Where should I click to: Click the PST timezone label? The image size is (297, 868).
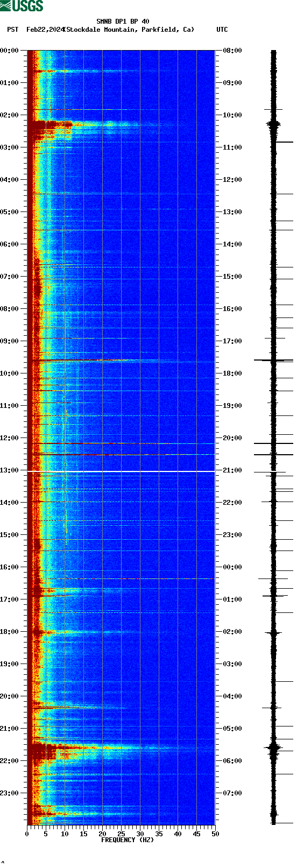(13, 30)
